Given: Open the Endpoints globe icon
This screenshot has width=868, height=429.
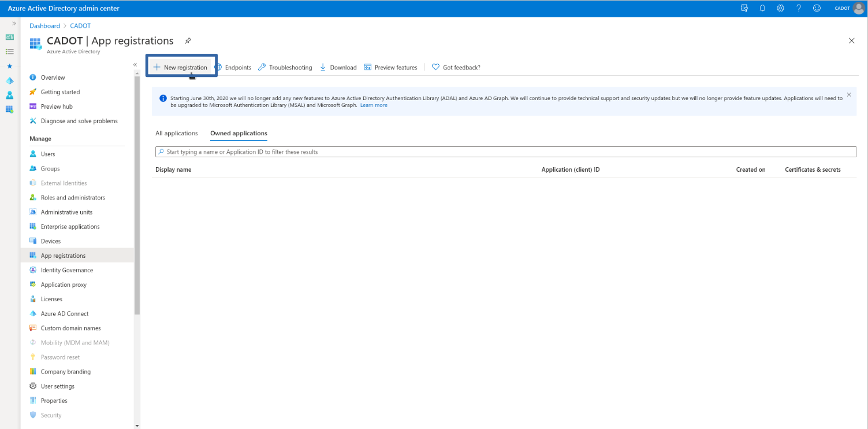Looking at the screenshot, I should pos(218,67).
